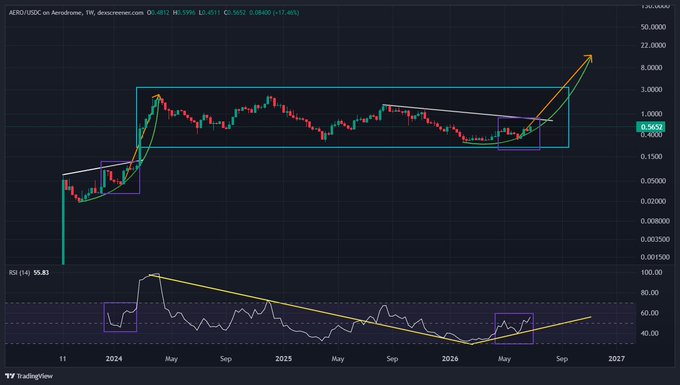This screenshot has width=680, height=385.
Task: Click the 8.0000 price axis label
Action: tap(651, 68)
